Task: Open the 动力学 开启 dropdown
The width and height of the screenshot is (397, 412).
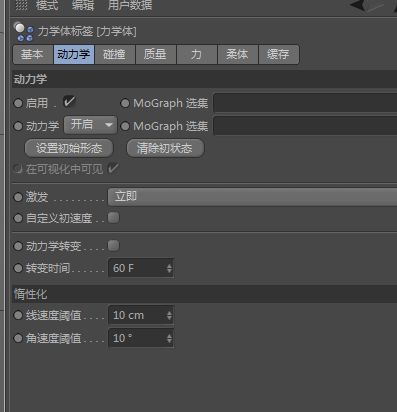Action: (90, 125)
